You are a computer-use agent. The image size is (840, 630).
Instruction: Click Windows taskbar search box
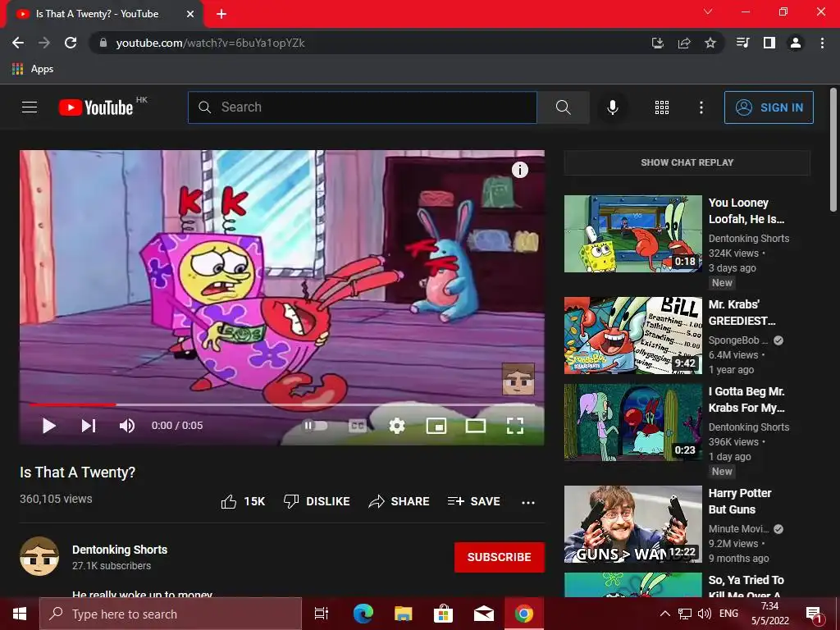(171, 614)
